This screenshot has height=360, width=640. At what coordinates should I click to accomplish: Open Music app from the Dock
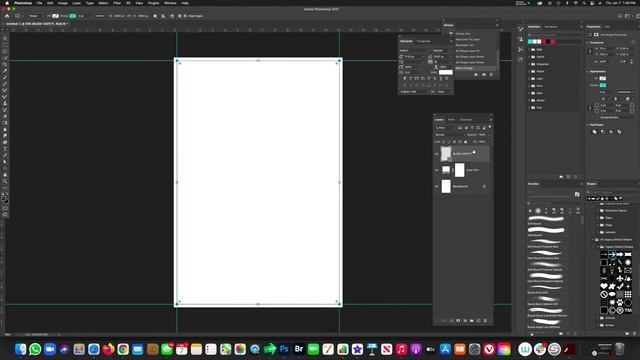[x=401, y=349]
